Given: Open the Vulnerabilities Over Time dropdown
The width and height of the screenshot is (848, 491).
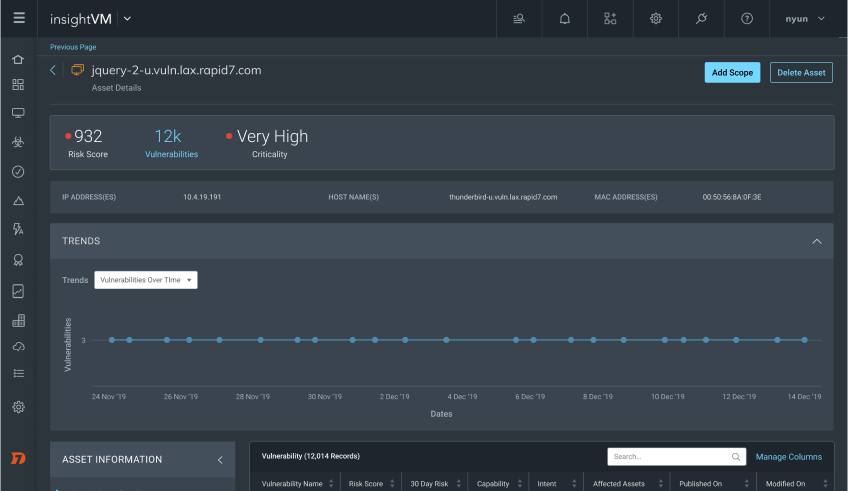Looking at the screenshot, I should click(145, 280).
